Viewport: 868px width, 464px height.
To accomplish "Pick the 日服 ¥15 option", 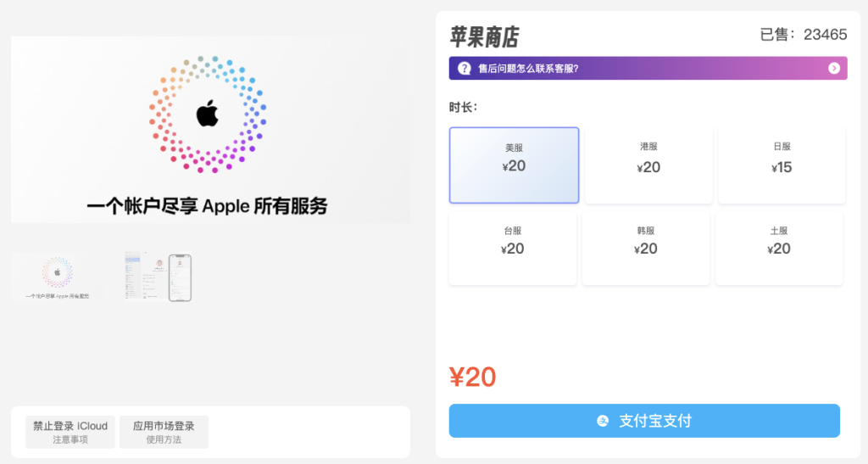I will (782, 165).
